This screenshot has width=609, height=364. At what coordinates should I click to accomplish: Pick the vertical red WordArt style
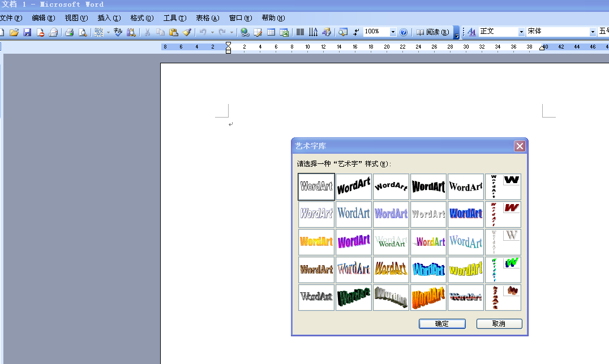click(x=503, y=214)
